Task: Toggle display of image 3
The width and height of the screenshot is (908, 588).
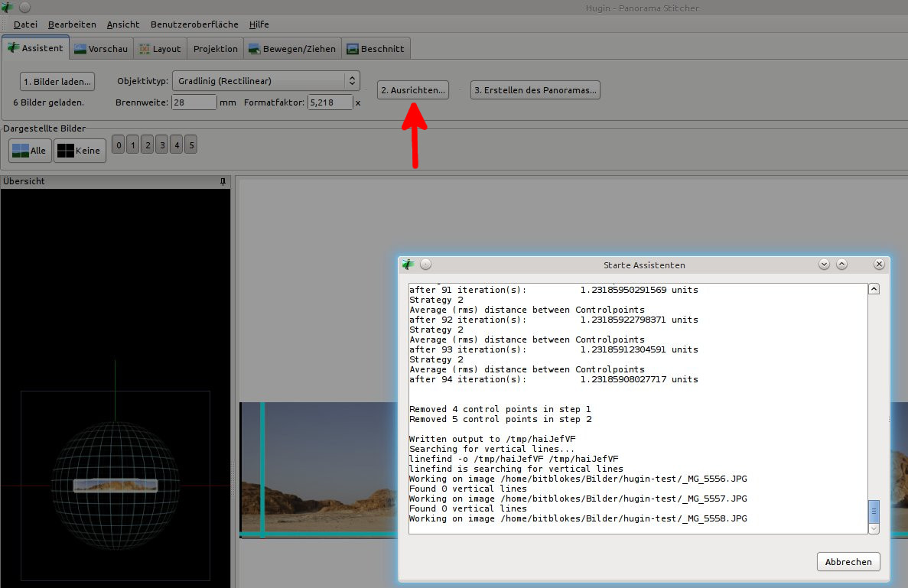Action: click(162, 145)
